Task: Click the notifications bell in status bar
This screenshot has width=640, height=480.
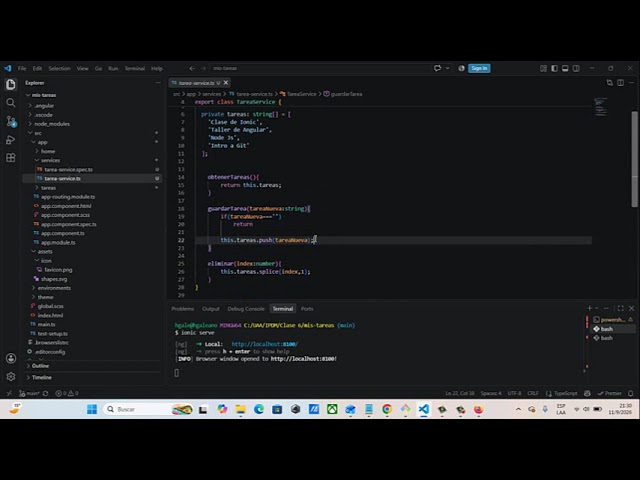Action: tap(631, 393)
